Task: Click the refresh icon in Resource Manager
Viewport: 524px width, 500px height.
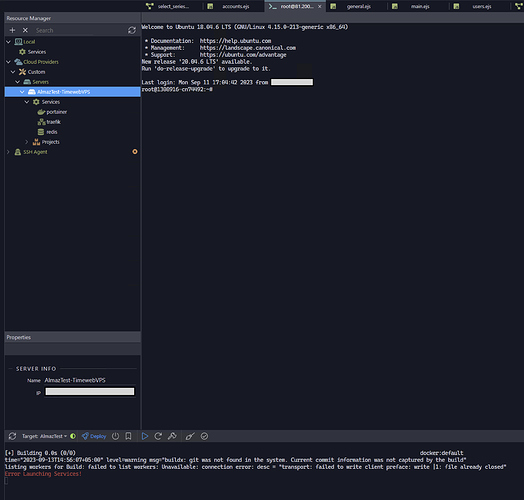Action: tap(132, 30)
